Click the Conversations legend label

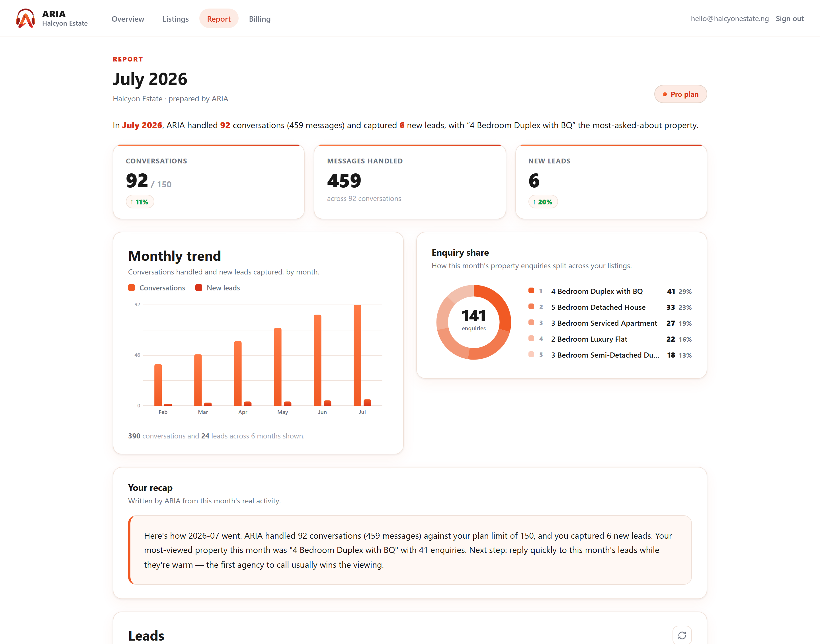(162, 288)
